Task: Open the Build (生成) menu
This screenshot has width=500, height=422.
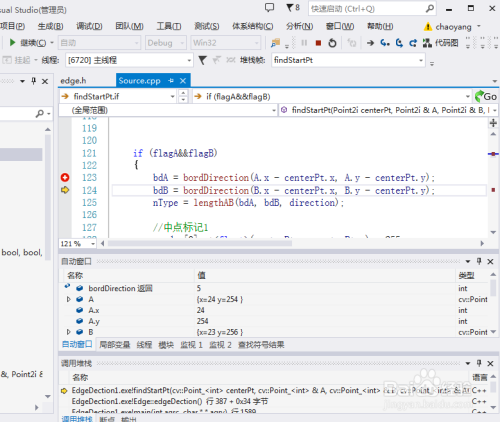Action: point(50,26)
